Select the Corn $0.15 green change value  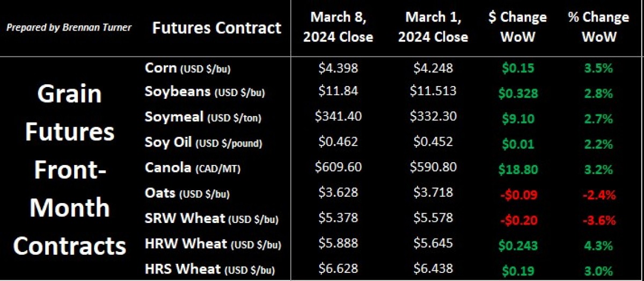click(x=518, y=69)
